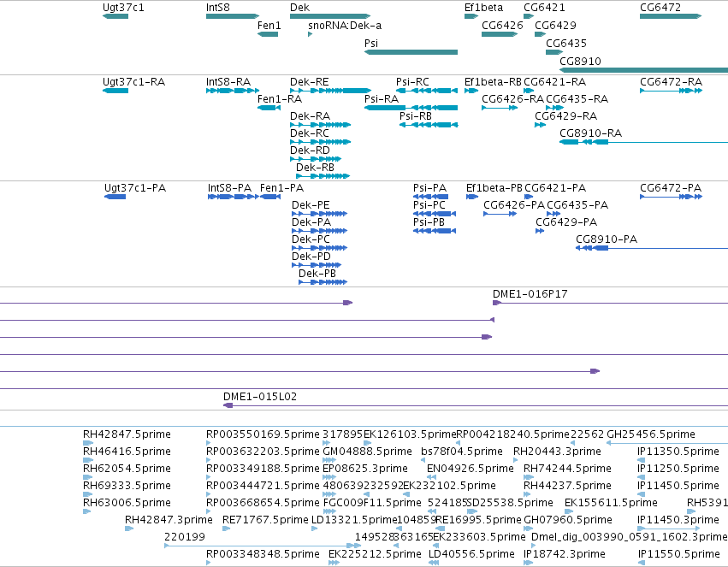This screenshot has width=728, height=567.
Task: Open the bs78f04.5prime EST label
Action: coord(461,452)
